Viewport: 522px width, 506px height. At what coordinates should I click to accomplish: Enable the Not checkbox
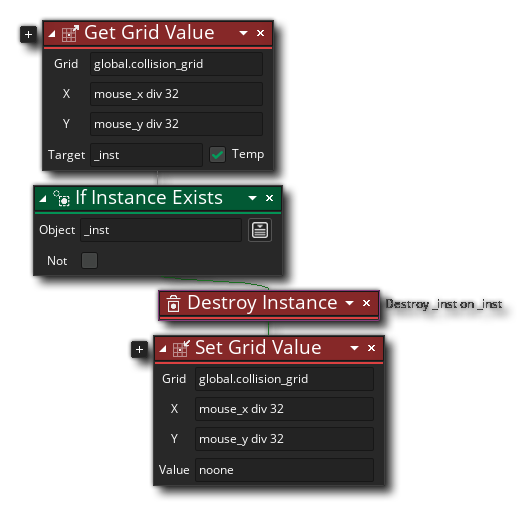click(x=89, y=260)
